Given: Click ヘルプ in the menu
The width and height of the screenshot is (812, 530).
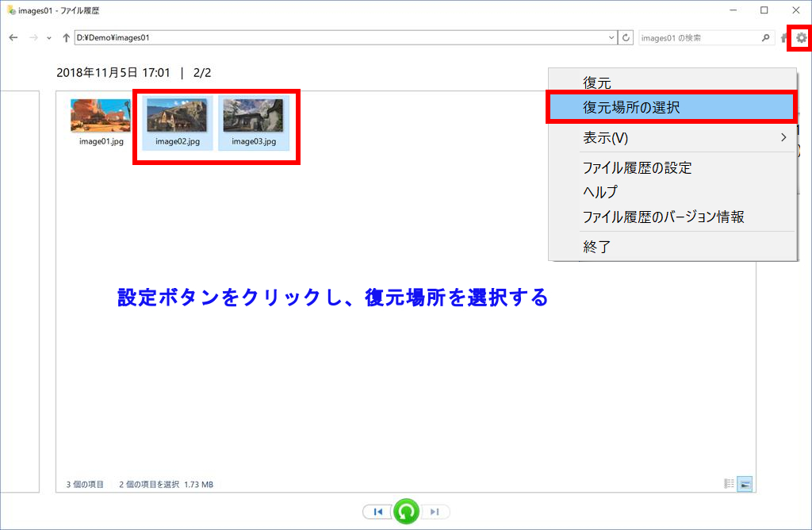Looking at the screenshot, I should pos(599,192).
